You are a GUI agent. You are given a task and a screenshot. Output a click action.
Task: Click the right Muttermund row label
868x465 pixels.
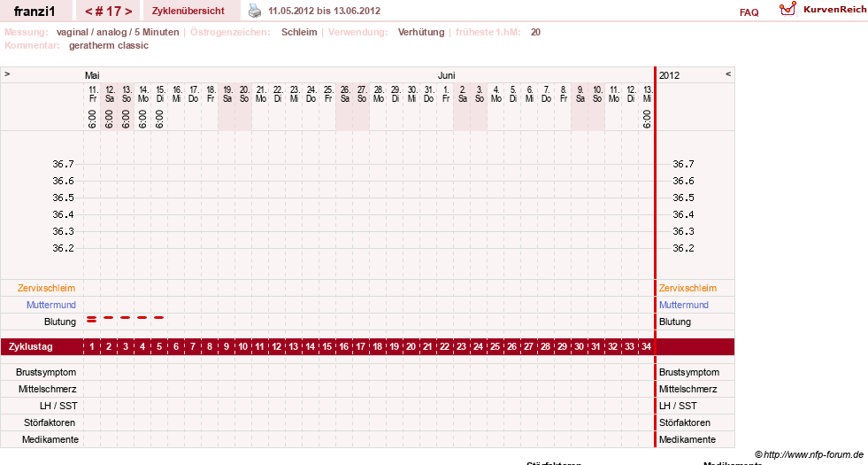pyautogui.click(x=684, y=305)
